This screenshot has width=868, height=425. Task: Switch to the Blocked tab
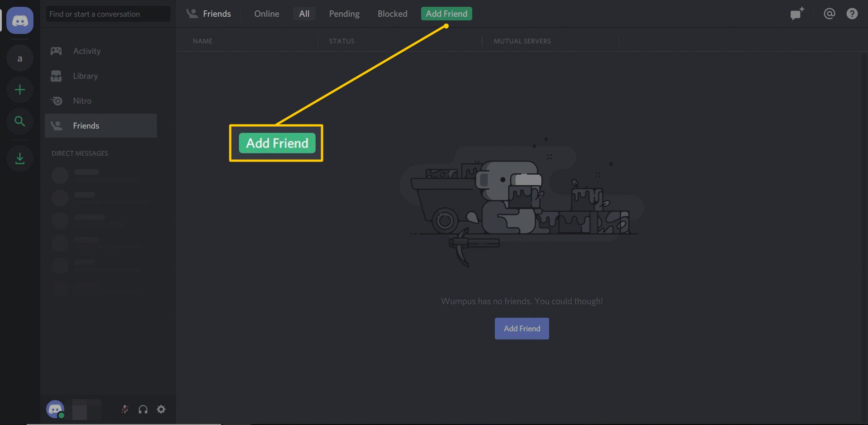[x=393, y=14]
